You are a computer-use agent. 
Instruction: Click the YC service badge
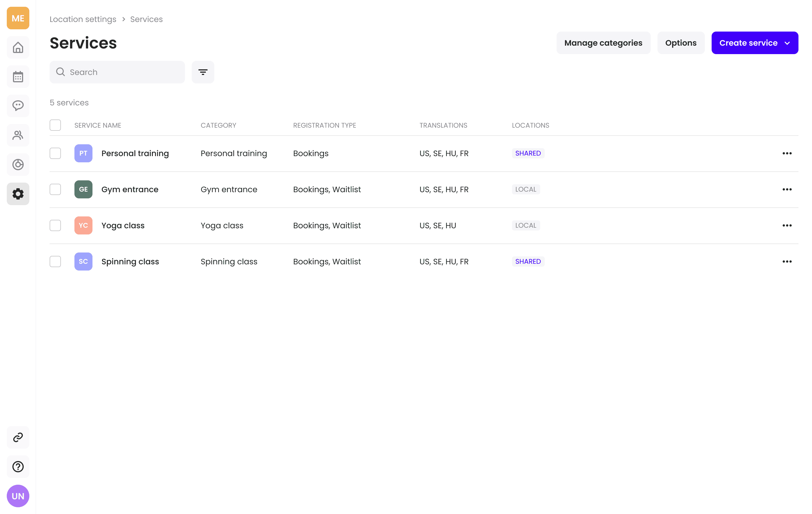click(x=83, y=225)
